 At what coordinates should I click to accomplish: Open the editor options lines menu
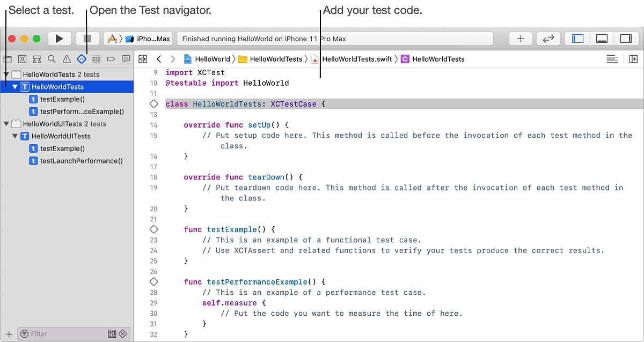(x=612, y=59)
